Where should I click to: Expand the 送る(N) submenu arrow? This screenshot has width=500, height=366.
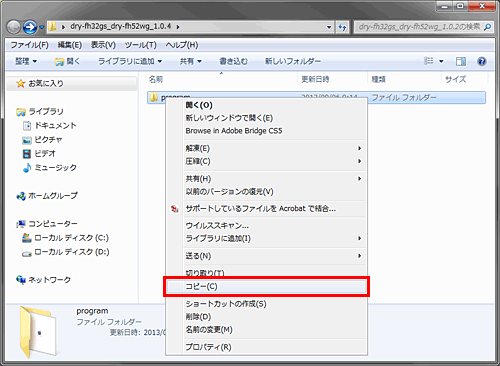tap(359, 256)
